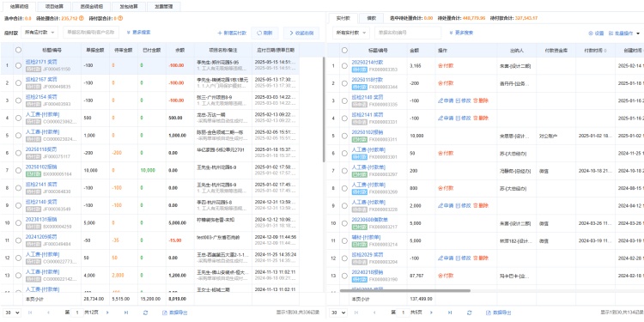Export right table data with 数据导出
Viewport: 644px width, 322px height.
tap(498, 313)
